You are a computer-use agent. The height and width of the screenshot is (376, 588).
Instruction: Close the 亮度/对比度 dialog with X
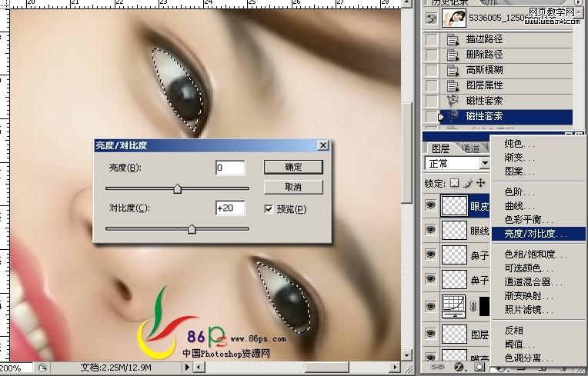coord(323,145)
